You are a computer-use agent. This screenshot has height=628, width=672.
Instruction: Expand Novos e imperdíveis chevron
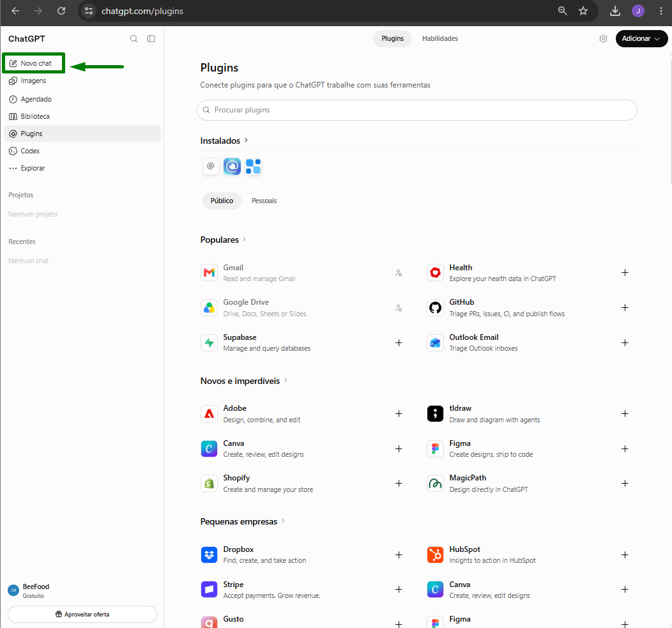[x=286, y=380]
